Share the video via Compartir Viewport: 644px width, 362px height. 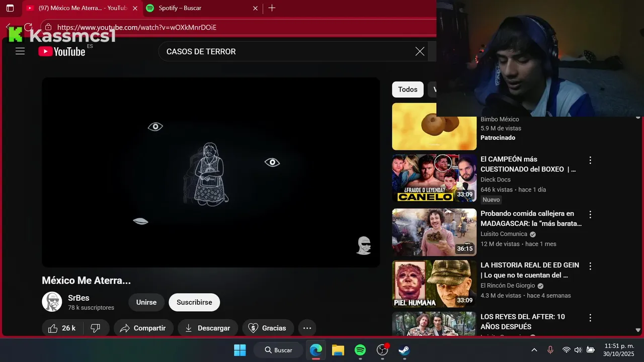143,328
